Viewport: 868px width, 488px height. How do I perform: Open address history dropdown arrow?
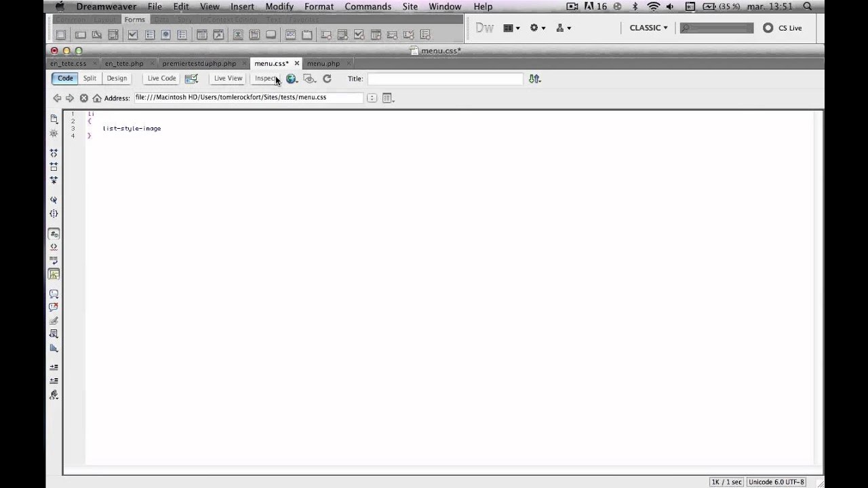tap(372, 98)
